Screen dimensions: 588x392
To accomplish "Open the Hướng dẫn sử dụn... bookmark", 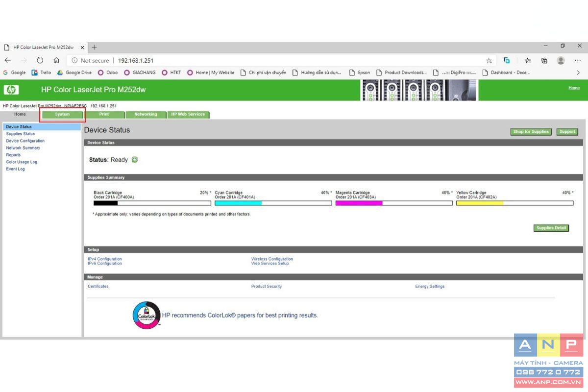I will (x=317, y=73).
